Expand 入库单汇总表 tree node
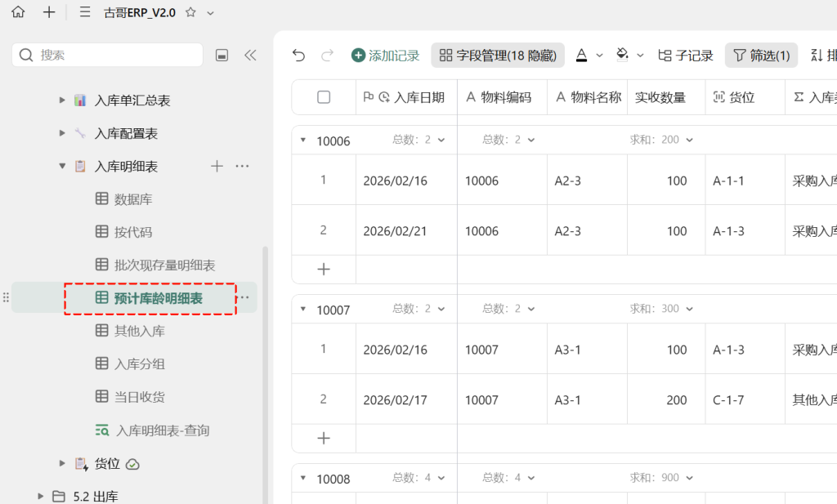This screenshot has width=837, height=504. tap(62, 100)
